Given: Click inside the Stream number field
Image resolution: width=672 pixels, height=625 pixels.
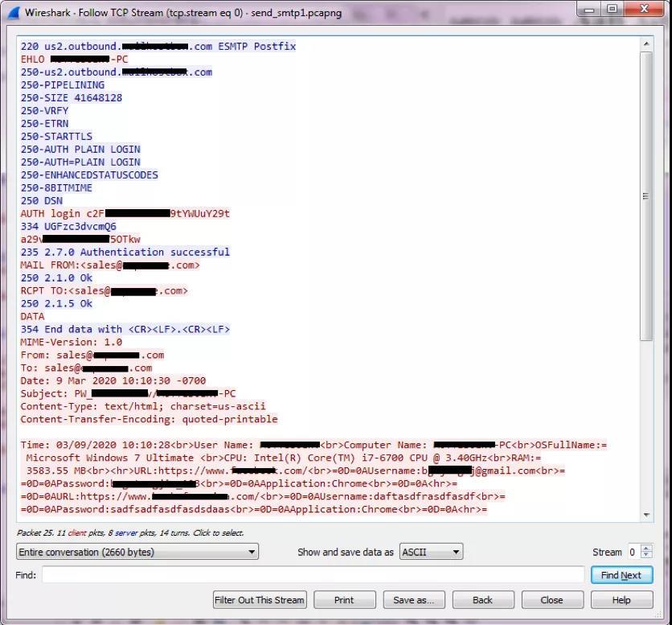Looking at the screenshot, I should coord(633,552).
